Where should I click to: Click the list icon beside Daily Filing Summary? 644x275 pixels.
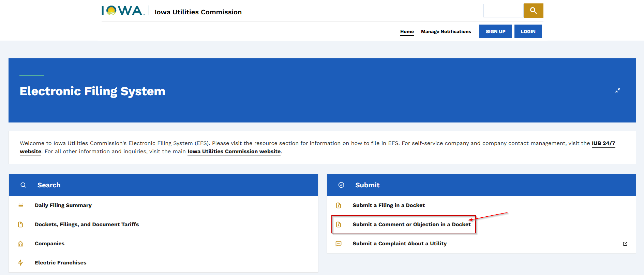click(x=20, y=205)
